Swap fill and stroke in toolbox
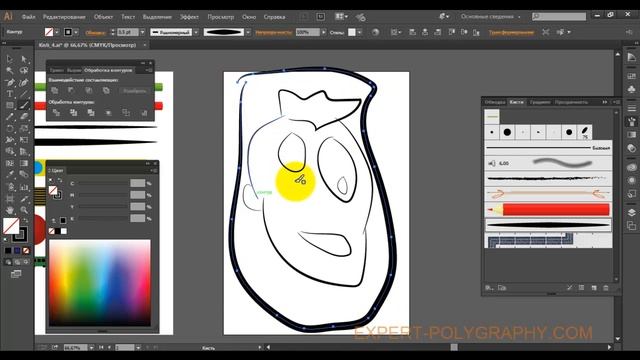 25,220
